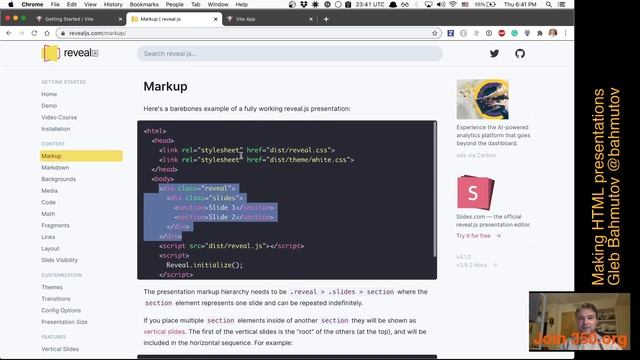Open a new browser tab

click(x=326, y=19)
